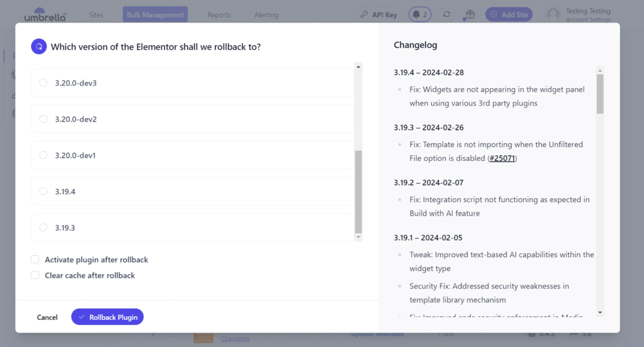Click the gift icon in header
Image resolution: width=644 pixels, height=347 pixels.
click(470, 14)
